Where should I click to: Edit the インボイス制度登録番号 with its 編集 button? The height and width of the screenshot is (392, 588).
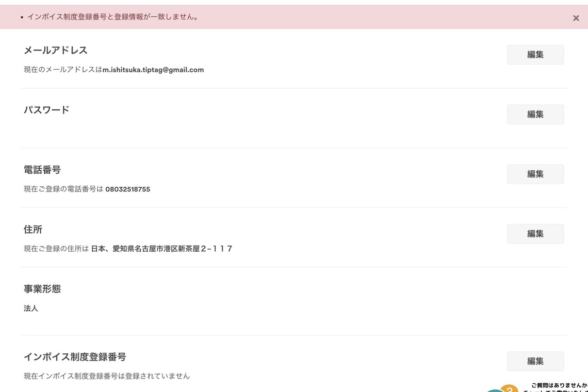[x=535, y=361]
